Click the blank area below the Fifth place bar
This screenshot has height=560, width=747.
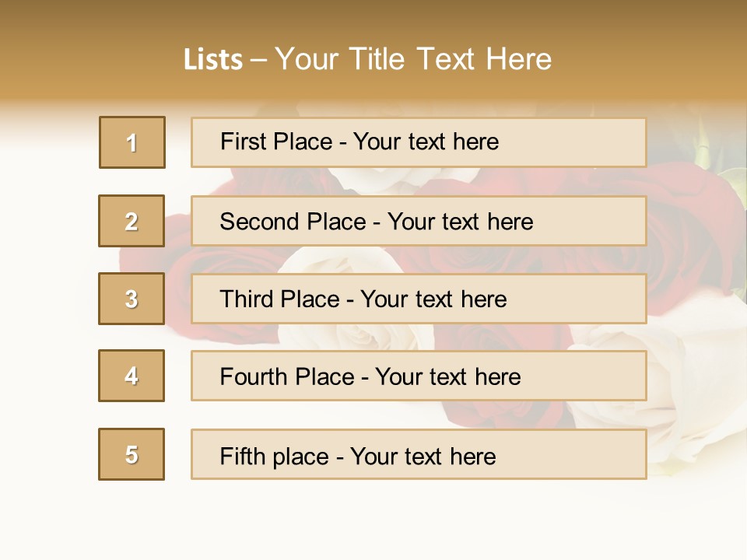coord(373,519)
